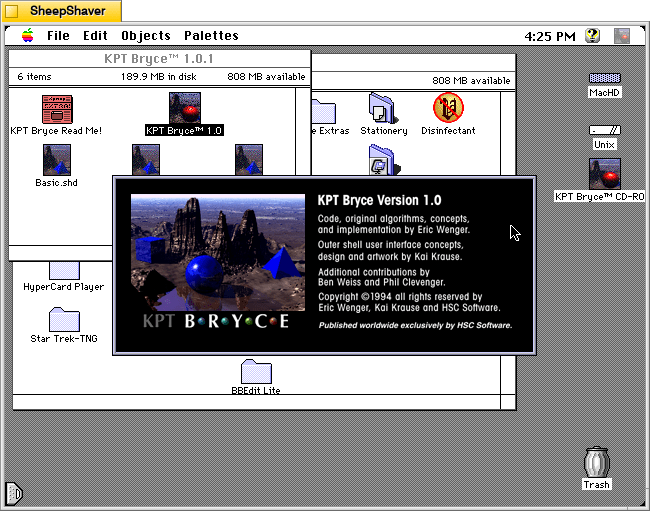Image resolution: width=650 pixels, height=511 pixels.
Task: Open the File menu
Action: [x=58, y=36]
